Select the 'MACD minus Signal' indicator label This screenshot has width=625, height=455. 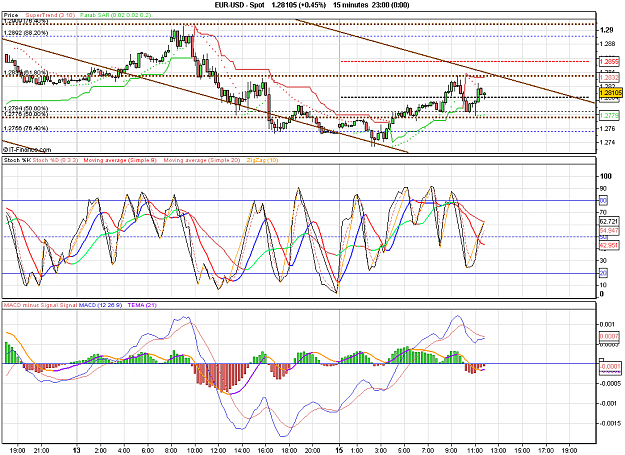pos(31,305)
